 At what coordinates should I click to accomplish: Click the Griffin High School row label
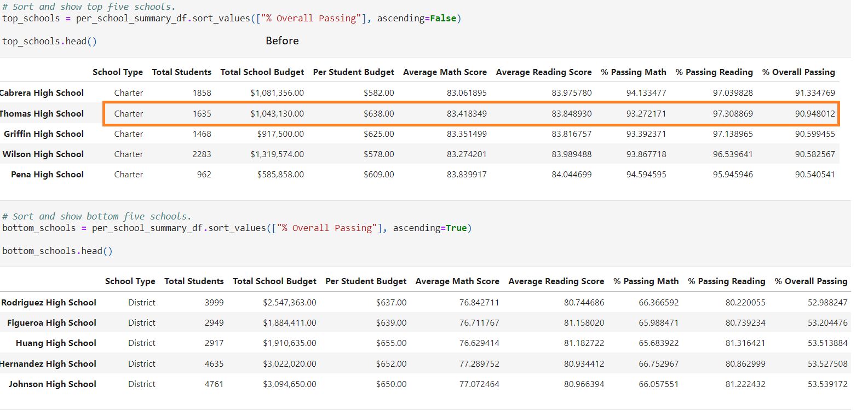click(x=44, y=134)
